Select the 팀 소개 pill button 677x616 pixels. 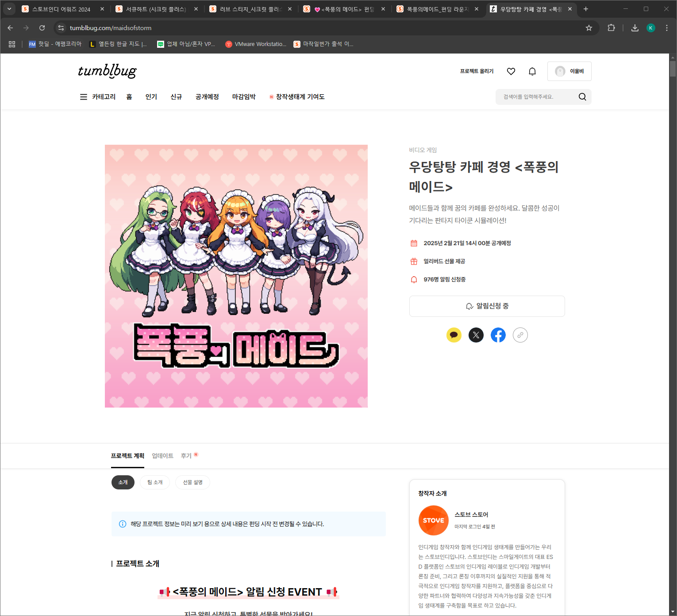pos(155,482)
